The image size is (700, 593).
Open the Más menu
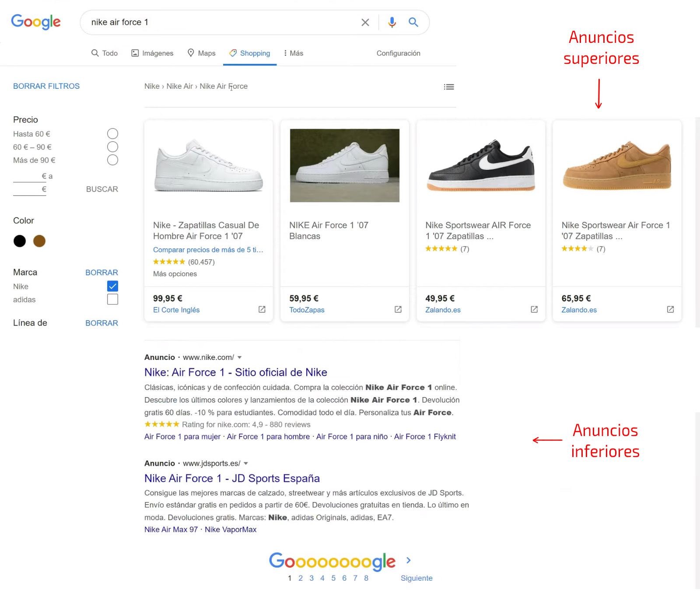click(x=294, y=53)
